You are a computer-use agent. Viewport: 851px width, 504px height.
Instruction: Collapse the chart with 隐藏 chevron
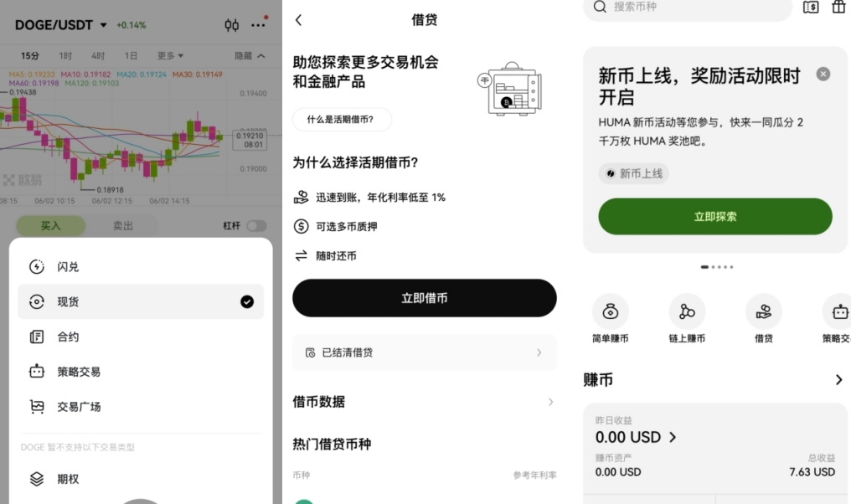click(x=250, y=56)
